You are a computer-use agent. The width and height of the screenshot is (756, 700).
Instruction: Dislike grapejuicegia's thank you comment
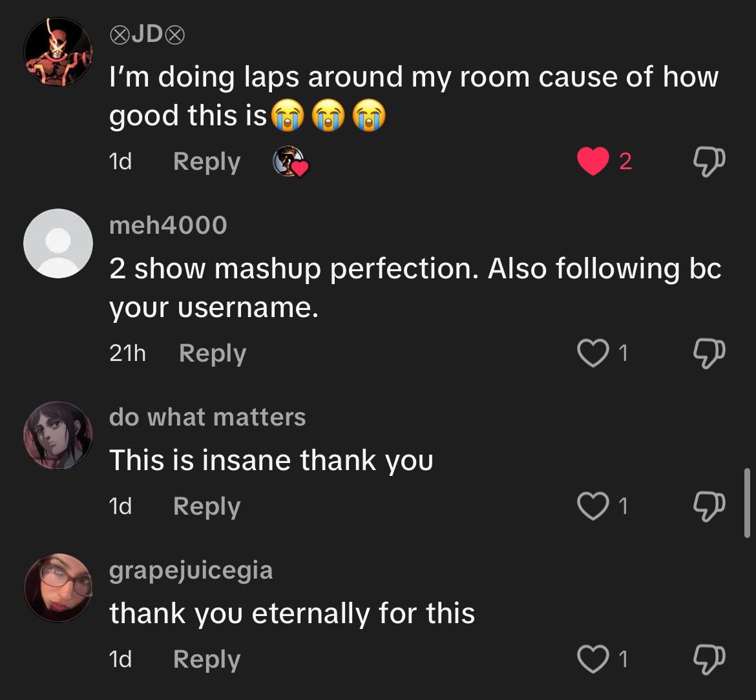click(708, 659)
